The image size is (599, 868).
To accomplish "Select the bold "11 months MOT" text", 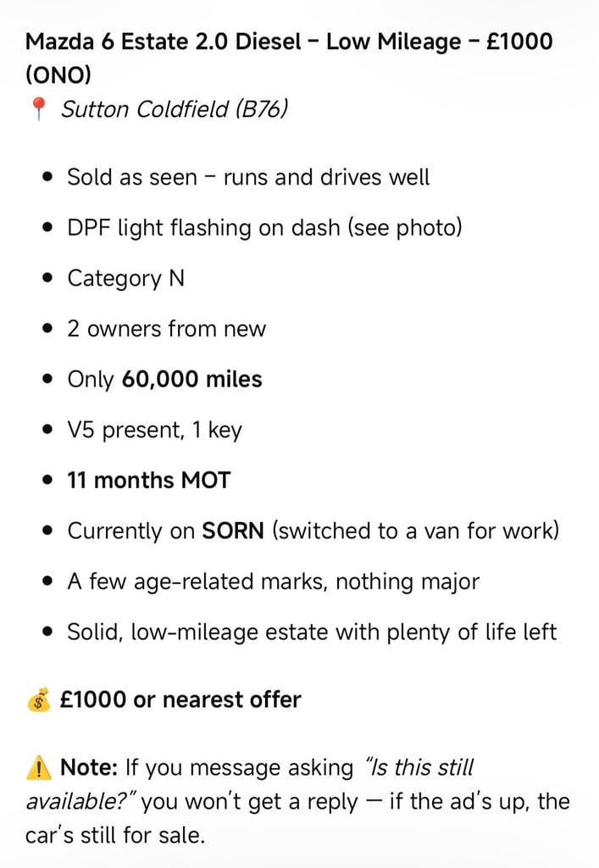I will [148, 480].
